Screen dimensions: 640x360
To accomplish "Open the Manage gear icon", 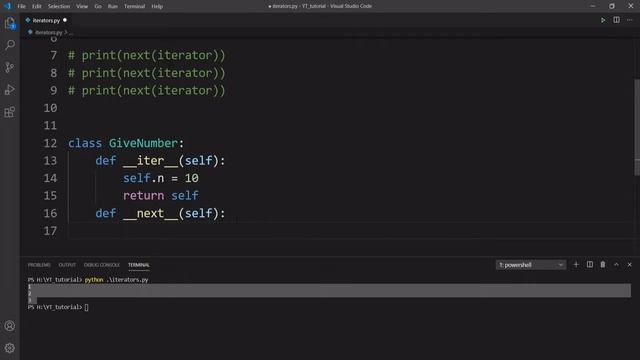I will [x=10, y=348].
